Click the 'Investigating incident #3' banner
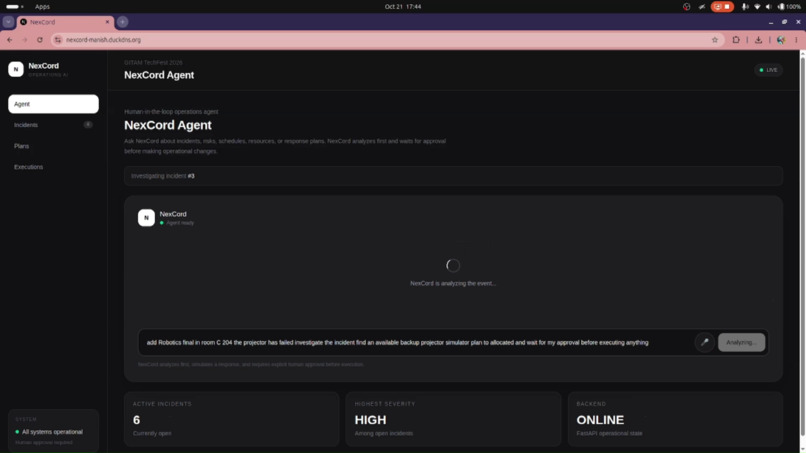This screenshot has width=806, height=453. (x=453, y=176)
